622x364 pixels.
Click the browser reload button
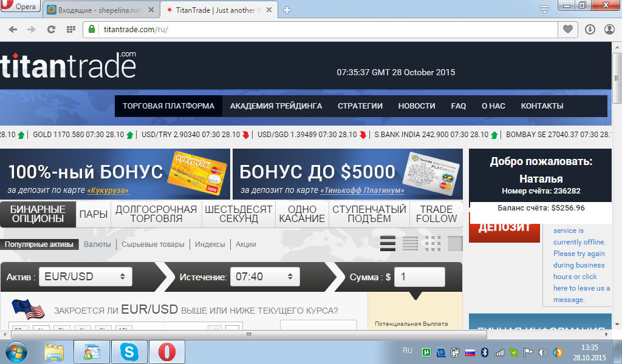click(x=51, y=29)
